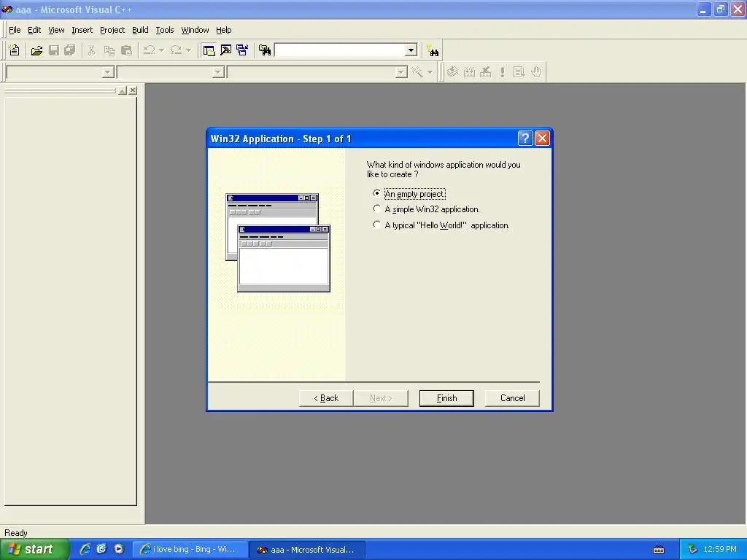Click the Show Desktop quick launch icon

(x=102, y=549)
